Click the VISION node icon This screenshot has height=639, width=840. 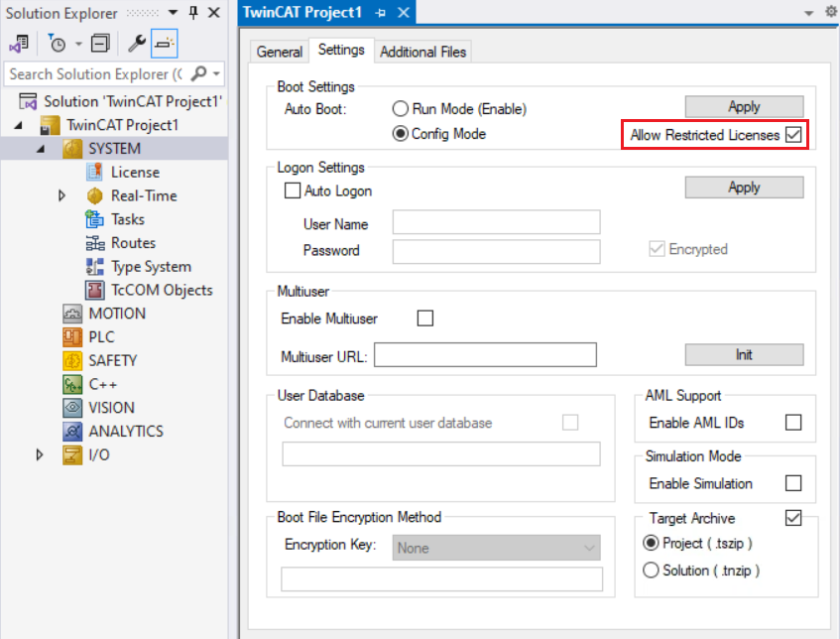tap(72, 408)
